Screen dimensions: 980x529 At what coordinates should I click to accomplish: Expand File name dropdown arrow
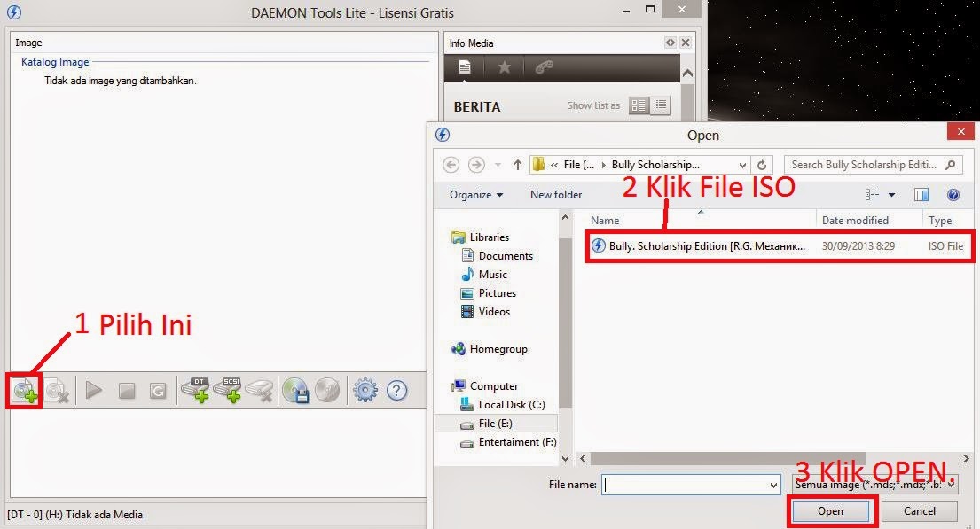(x=773, y=485)
